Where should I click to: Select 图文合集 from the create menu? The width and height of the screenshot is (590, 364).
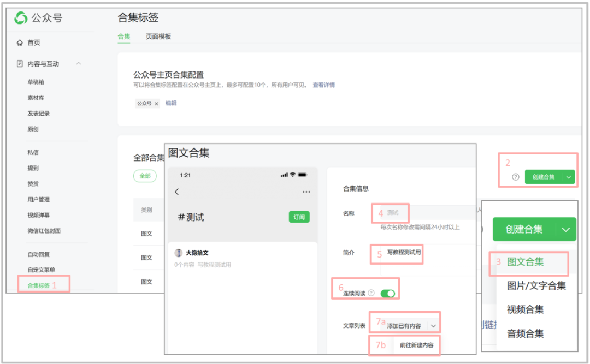pos(526,262)
